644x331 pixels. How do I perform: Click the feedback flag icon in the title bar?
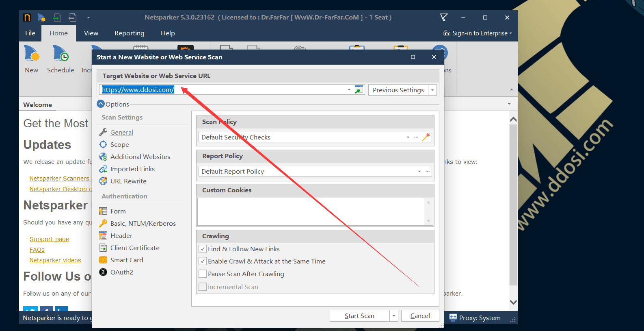coord(444,17)
